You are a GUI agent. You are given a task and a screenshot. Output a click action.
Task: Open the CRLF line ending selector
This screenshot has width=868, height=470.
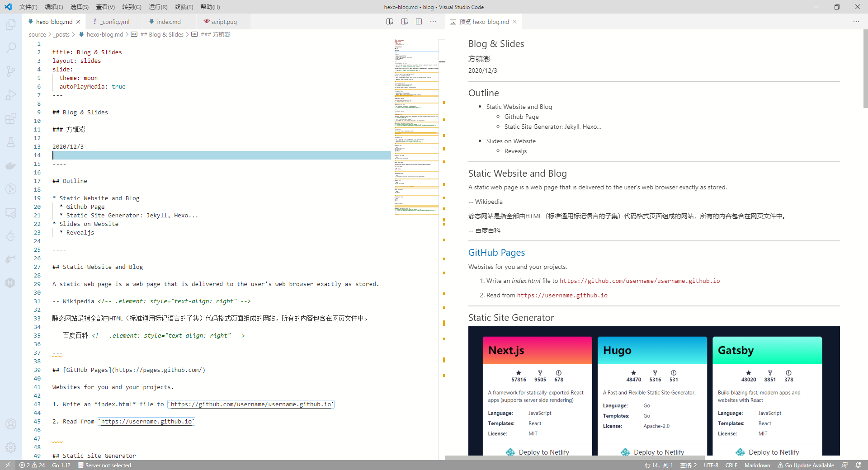[x=731, y=465]
